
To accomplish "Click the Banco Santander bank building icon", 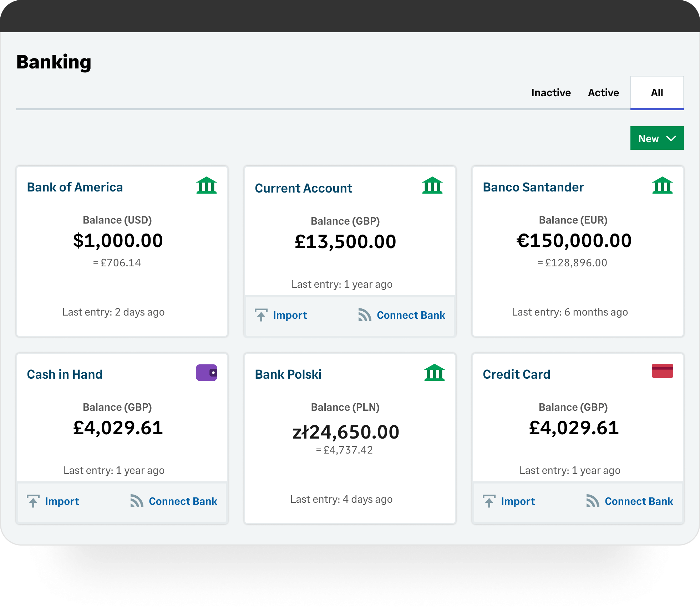I will click(x=662, y=185).
